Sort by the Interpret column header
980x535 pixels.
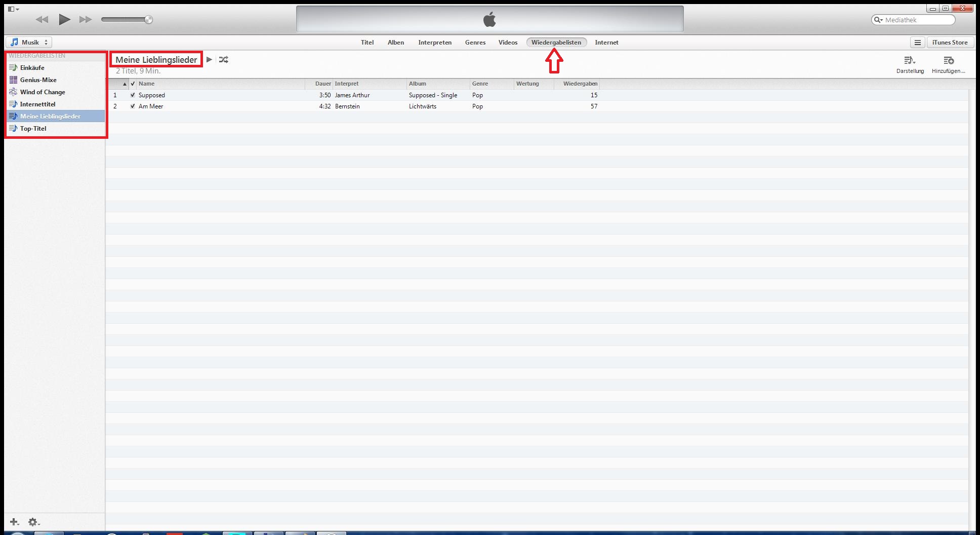tap(370, 84)
